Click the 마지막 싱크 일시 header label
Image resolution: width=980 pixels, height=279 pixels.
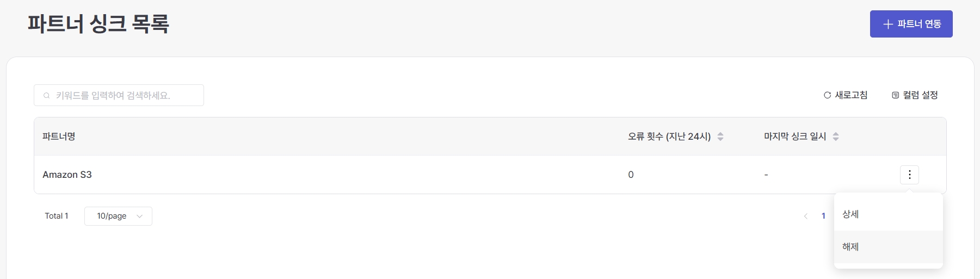(x=794, y=137)
